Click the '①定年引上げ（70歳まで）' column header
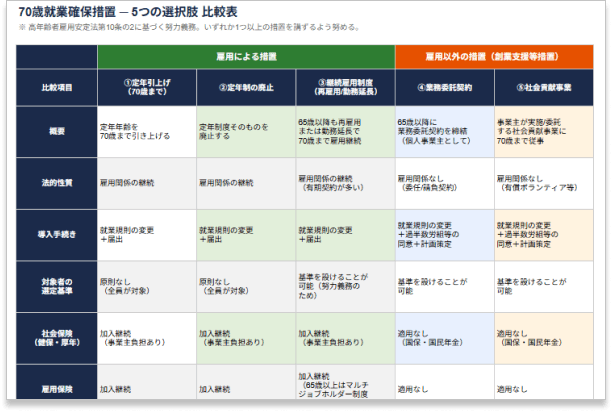Image resolution: width=612 pixels, height=412 pixels. tap(147, 88)
